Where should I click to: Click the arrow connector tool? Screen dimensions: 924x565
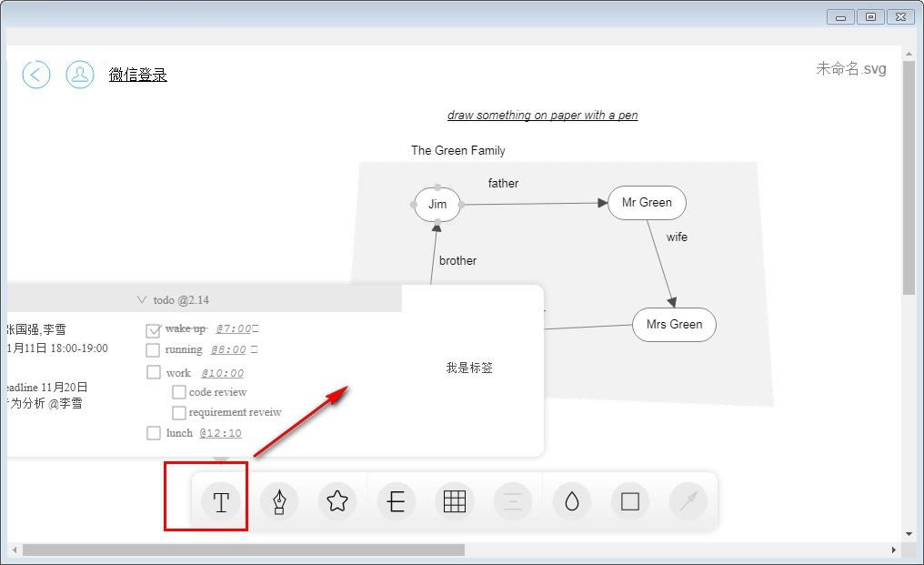pyautogui.click(x=688, y=502)
